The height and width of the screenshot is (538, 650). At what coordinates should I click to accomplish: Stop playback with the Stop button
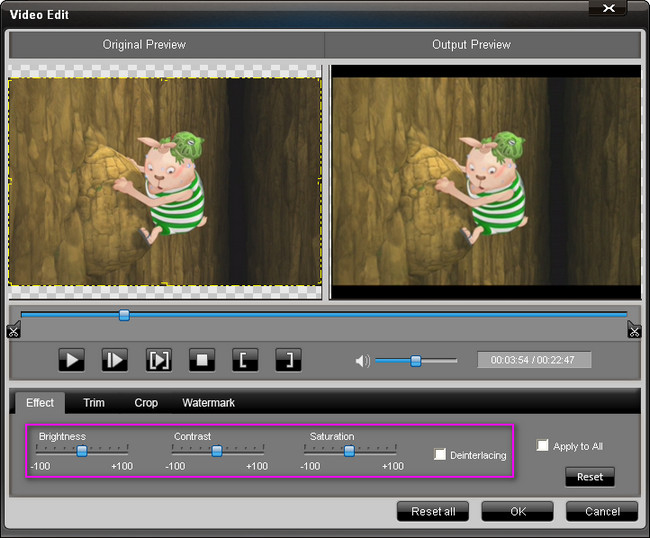click(202, 360)
